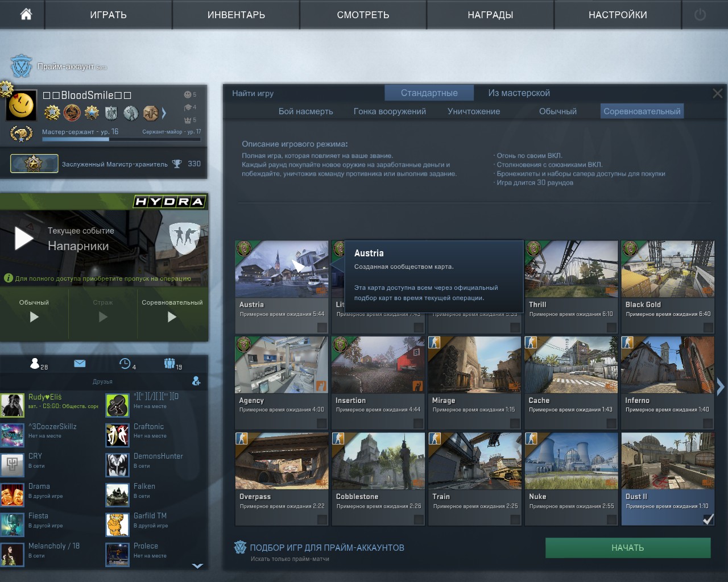Select the Соревновательный mode tab
This screenshot has width=728, height=582.
(x=642, y=111)
